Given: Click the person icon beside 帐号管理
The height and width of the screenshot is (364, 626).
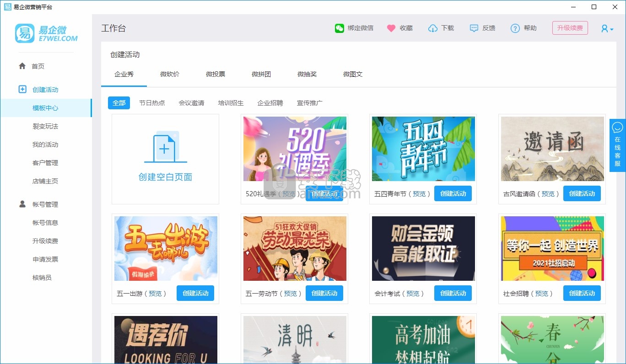Looking at the screenshot, I should tap(22, 204).
